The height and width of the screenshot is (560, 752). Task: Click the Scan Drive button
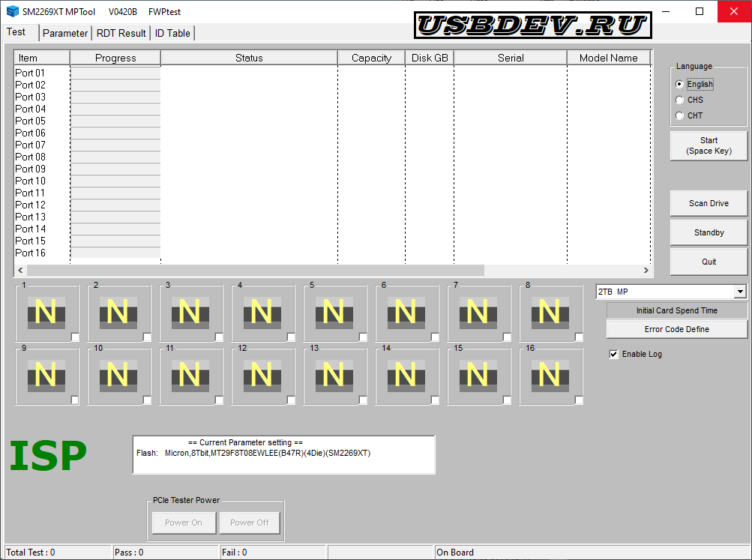709,203
